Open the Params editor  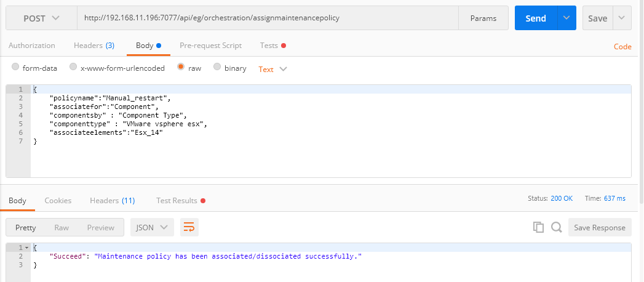point(483,18)
